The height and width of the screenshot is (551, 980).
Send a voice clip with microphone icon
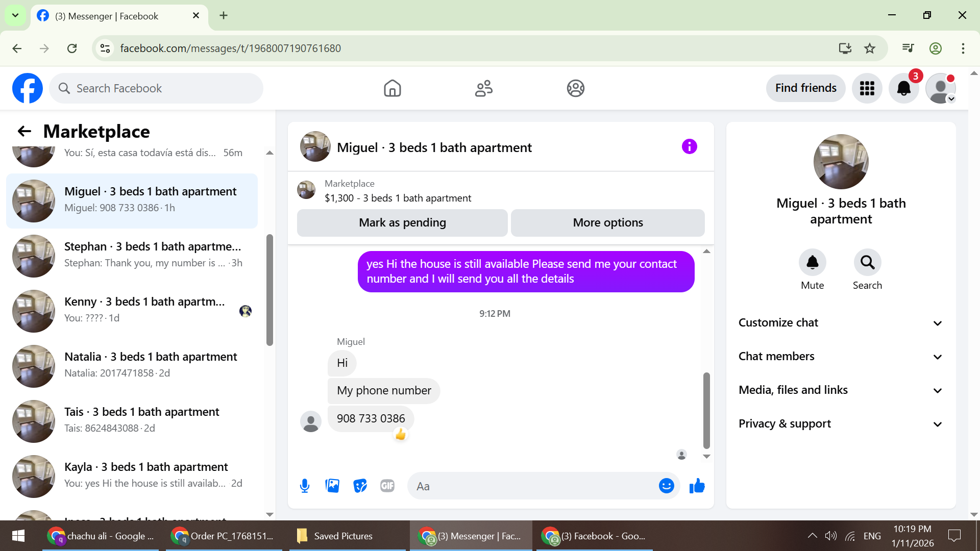point(305,486)
